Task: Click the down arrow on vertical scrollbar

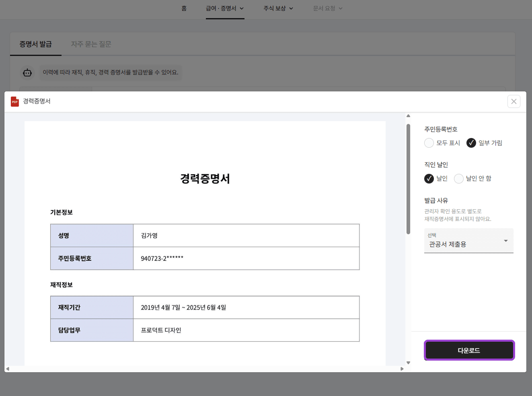Action: click(407, 363)
